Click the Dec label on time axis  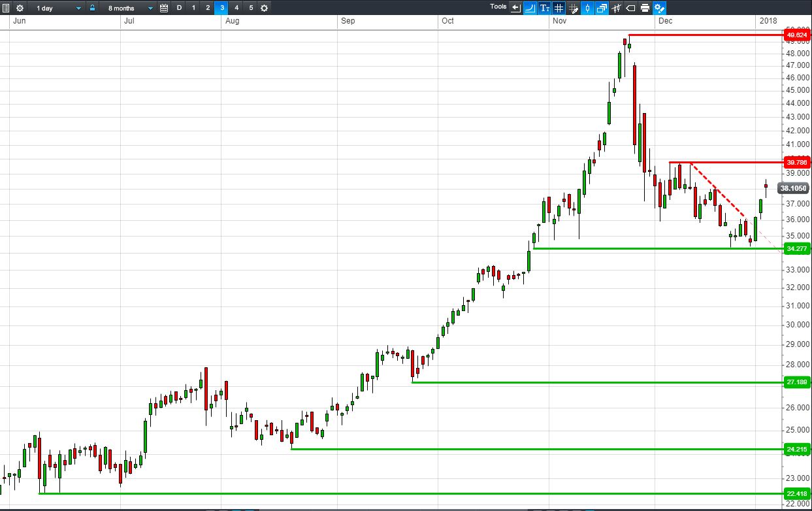tap(666, 21)
